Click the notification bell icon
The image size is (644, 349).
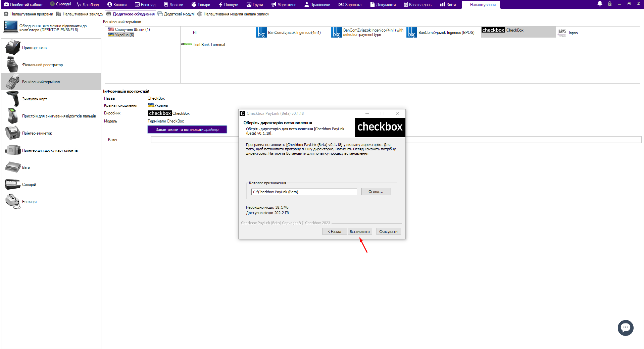(600, 4)
